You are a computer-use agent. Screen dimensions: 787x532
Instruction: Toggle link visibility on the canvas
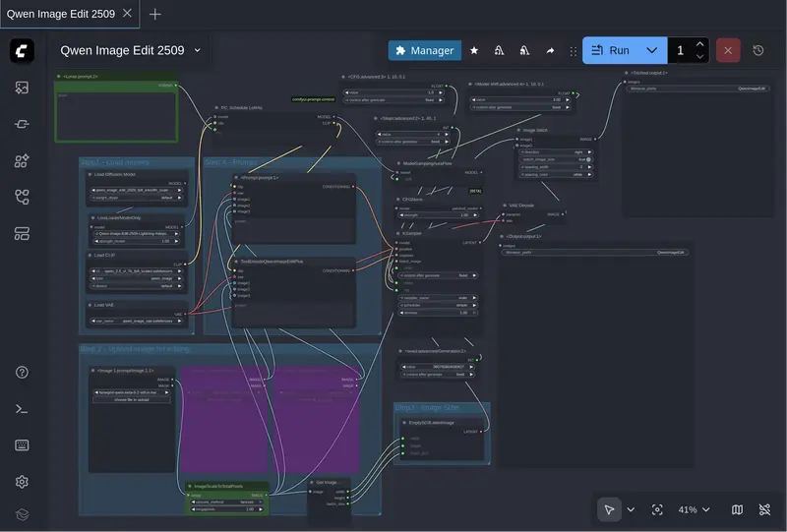[x=764, y=509]
